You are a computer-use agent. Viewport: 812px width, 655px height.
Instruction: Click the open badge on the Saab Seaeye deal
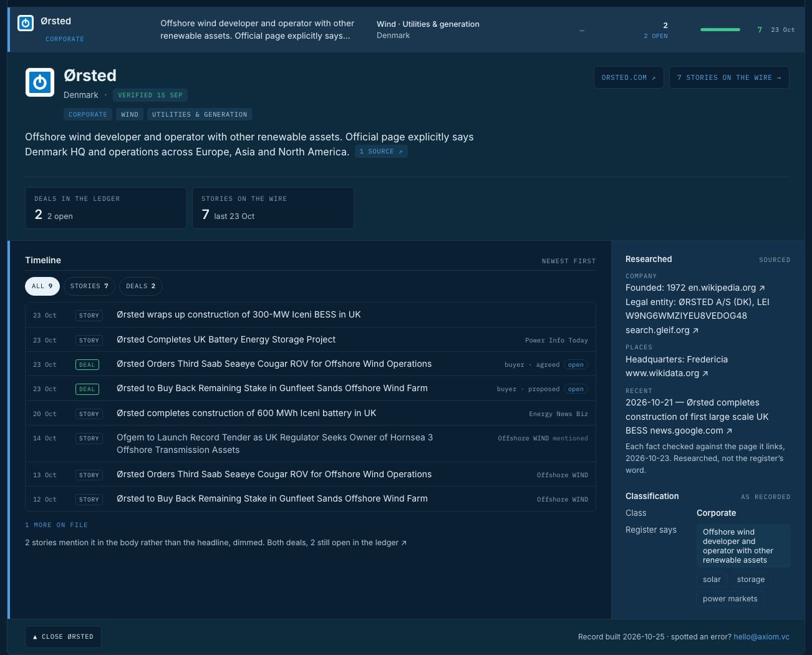coord(576,364)
